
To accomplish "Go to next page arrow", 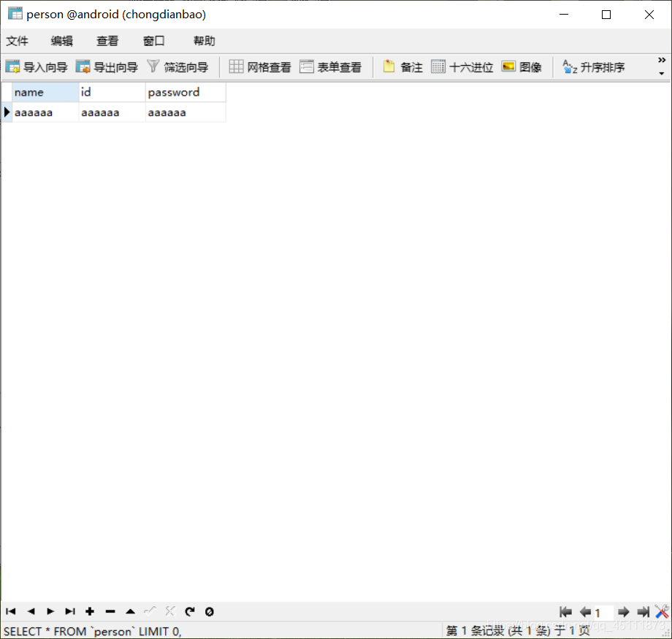I will point(624,612).
